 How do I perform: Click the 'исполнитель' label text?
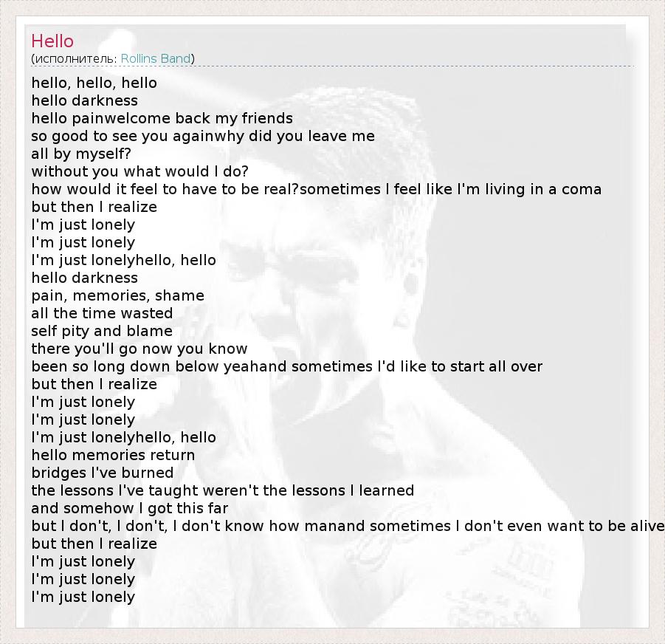(75, 58)
